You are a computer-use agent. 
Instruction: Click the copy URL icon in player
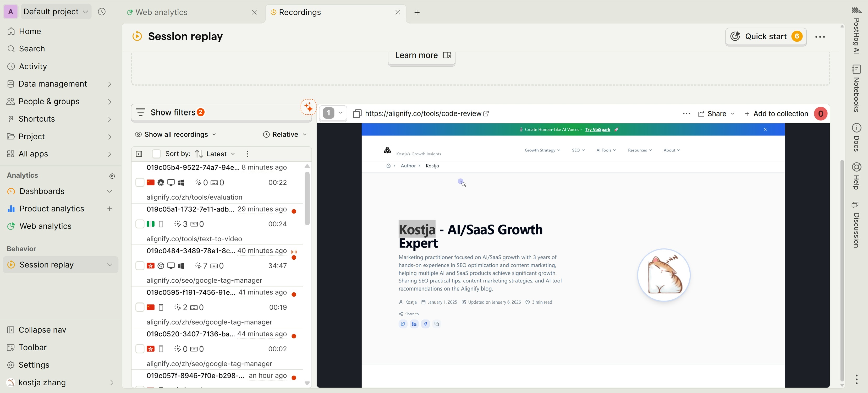[x=357, y=114]
